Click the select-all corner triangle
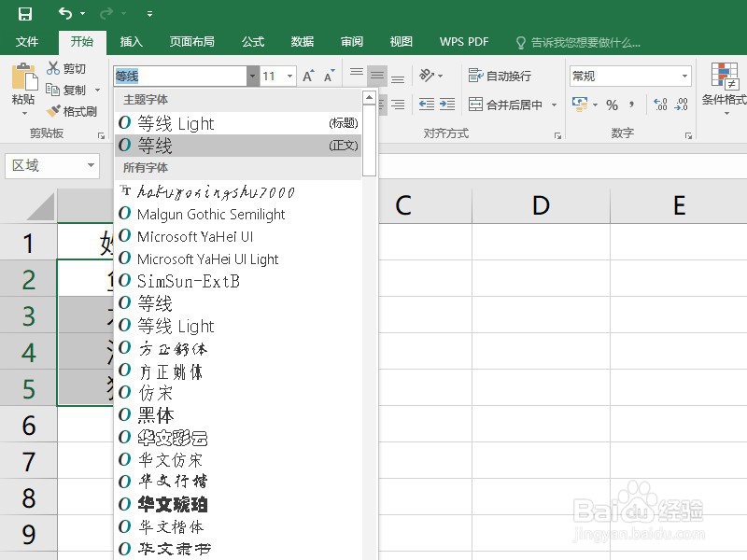Screen dimensions: 747x560 [40, 207]
